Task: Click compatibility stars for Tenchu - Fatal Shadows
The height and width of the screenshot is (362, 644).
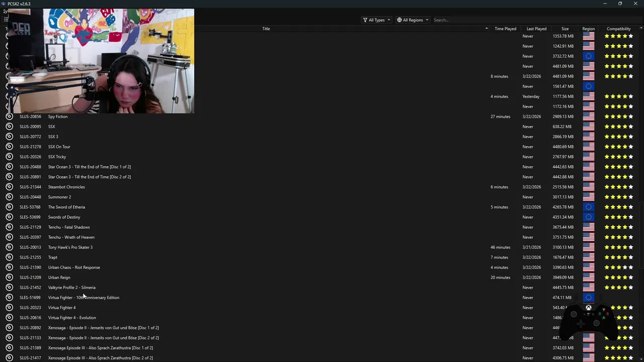Action: [619, 227]
